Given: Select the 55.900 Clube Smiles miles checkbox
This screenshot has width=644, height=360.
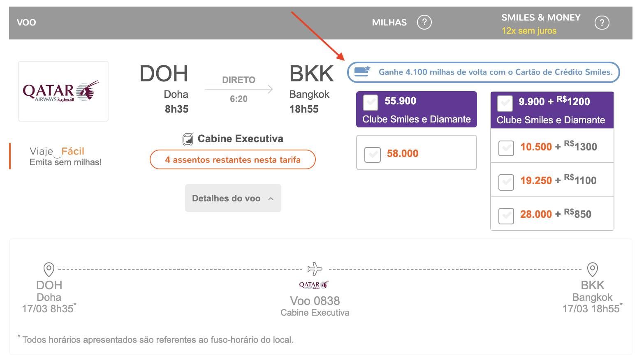Looking at the screenshot, I should point(371,102).
